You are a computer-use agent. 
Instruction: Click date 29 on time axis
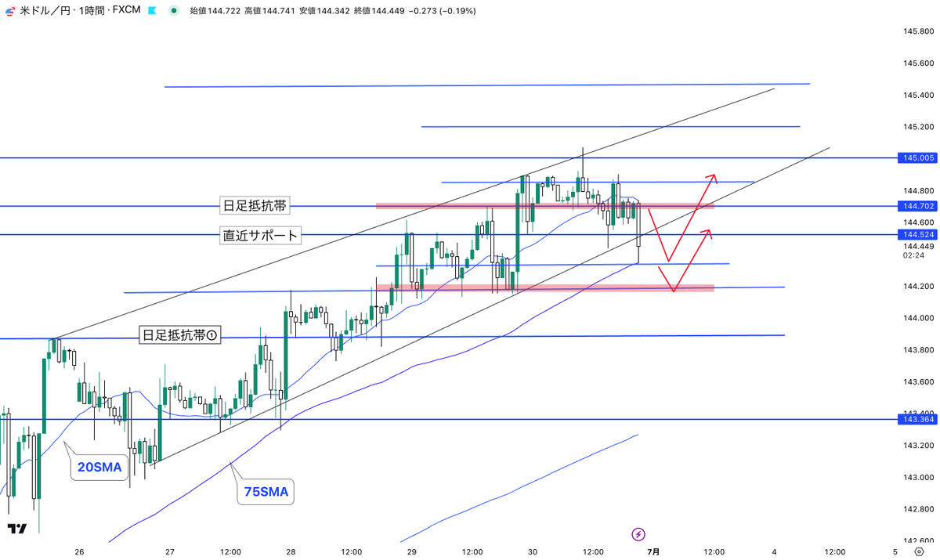tap(412, 552)
